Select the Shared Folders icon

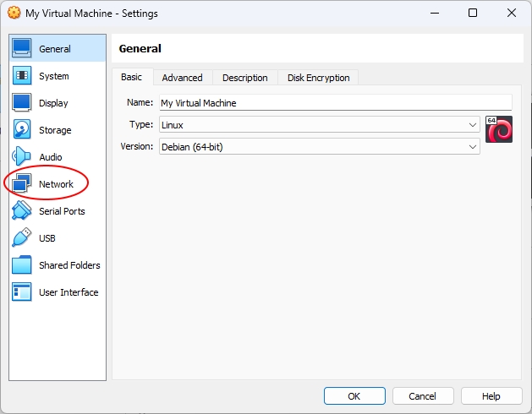pyautogui.click(x=22, y=264)
